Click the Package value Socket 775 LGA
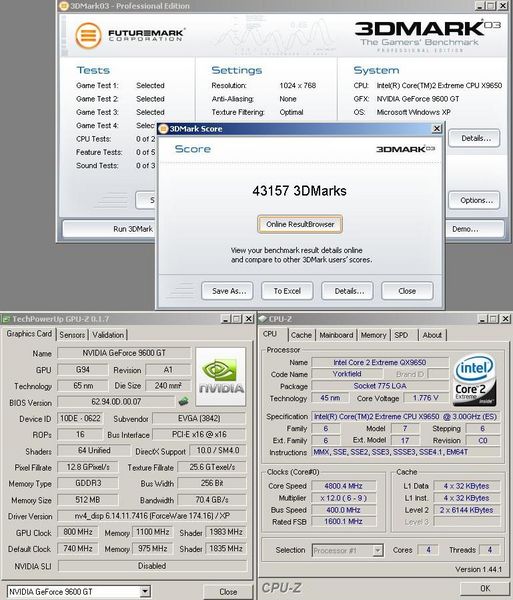 click(380, 386)
